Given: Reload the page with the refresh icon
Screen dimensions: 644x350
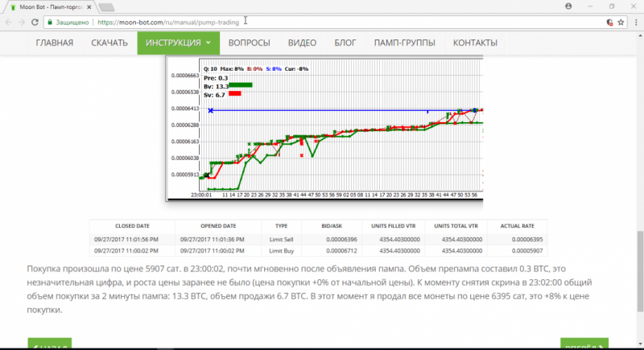Looking at the screenshot, I should 35,23.
